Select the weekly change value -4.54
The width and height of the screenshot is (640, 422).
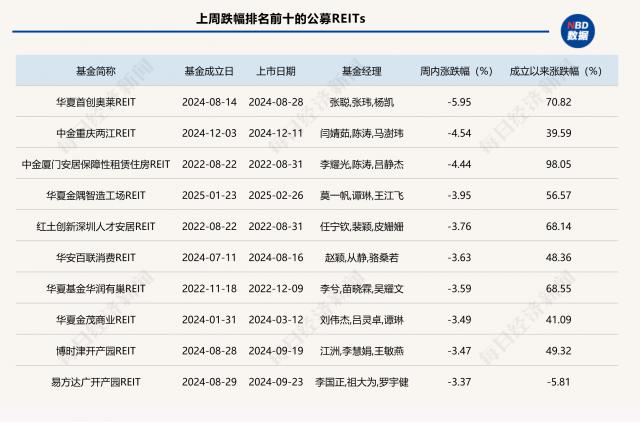point(459,133)
